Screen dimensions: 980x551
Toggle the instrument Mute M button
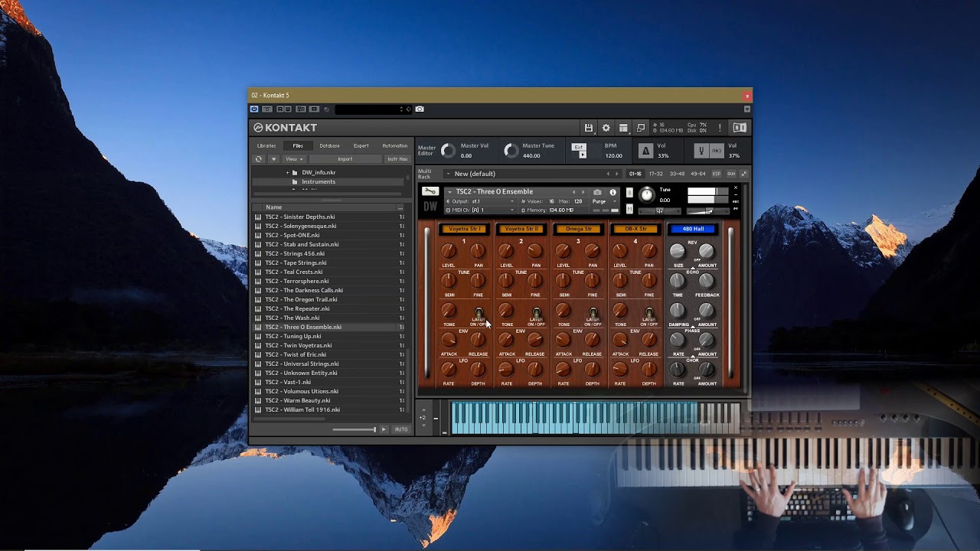(629, 209)
